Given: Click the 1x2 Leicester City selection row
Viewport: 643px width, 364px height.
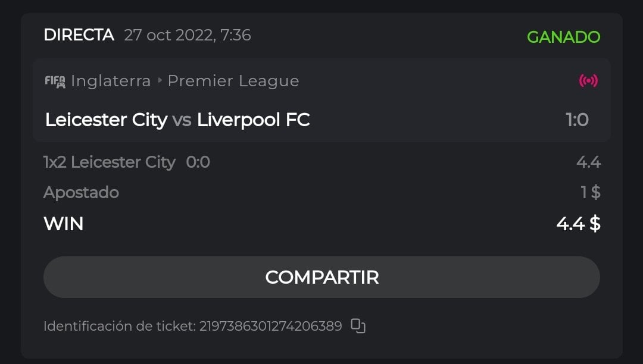Looking at the screenshot, I should (127, 162).
